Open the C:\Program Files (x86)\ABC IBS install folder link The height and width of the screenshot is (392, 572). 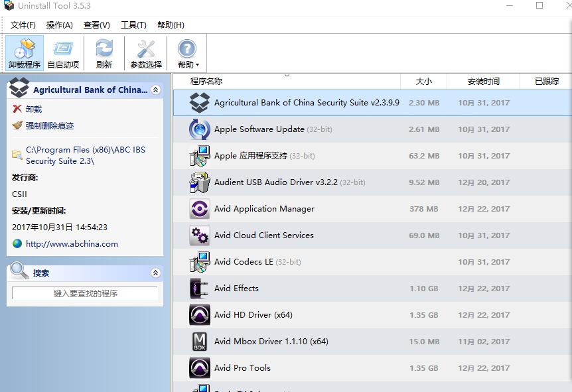point(86,155)
